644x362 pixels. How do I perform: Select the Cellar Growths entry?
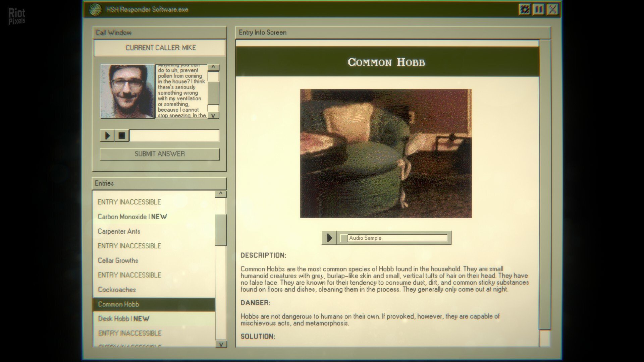coord(117,260)
